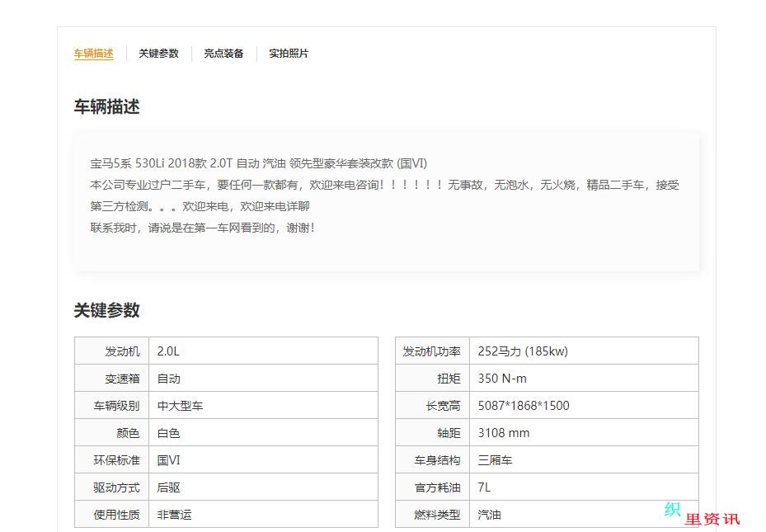Click the 变速箱 label cell

(112, 378)
